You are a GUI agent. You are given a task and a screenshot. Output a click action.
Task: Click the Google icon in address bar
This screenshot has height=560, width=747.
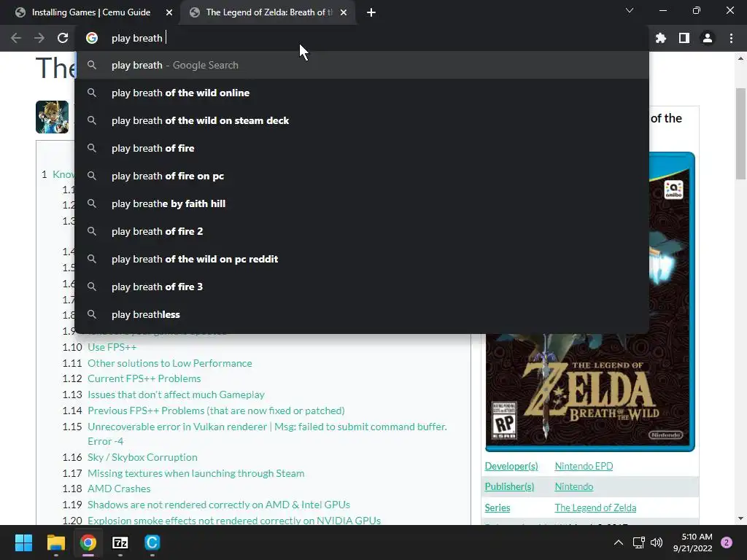92,38
